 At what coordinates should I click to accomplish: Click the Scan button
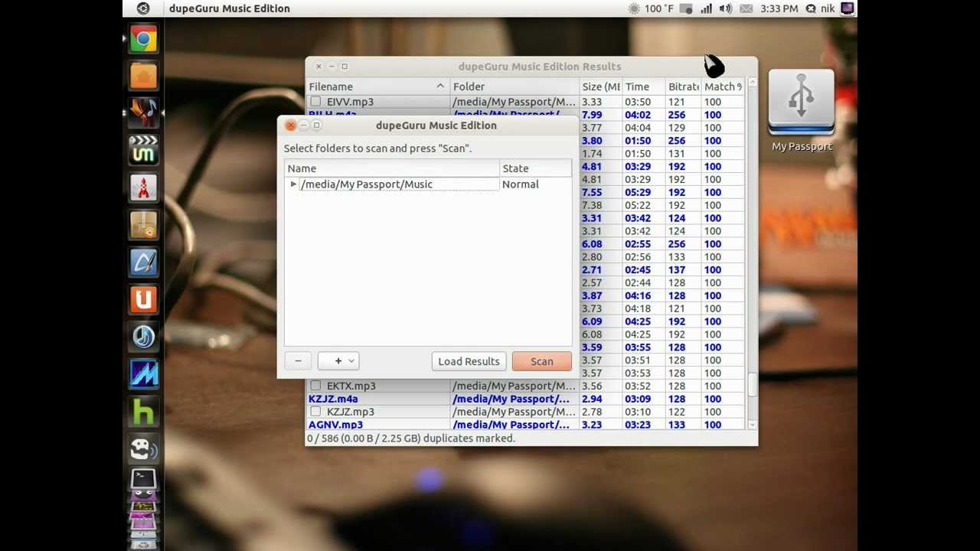click(542, 361)
